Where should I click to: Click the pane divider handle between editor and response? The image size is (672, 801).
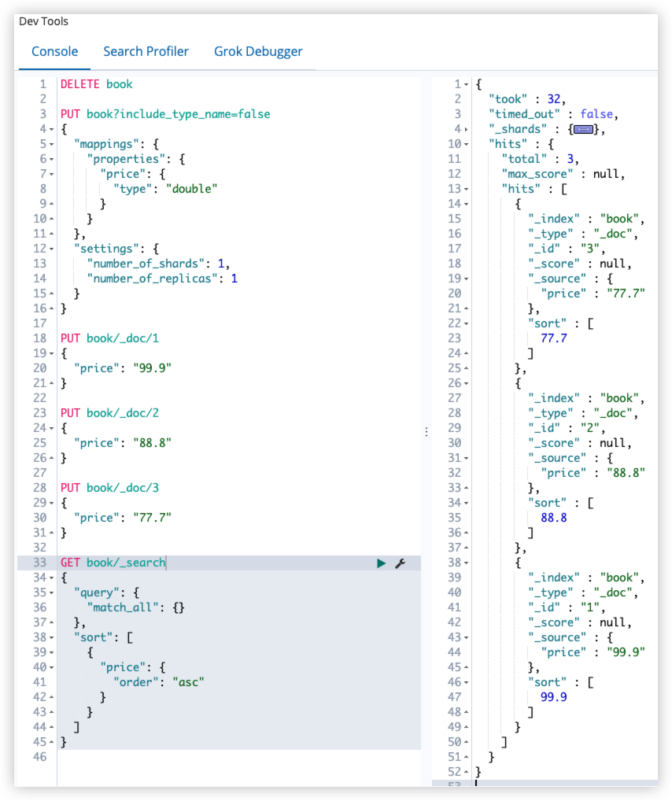click(x=426, y=432)
